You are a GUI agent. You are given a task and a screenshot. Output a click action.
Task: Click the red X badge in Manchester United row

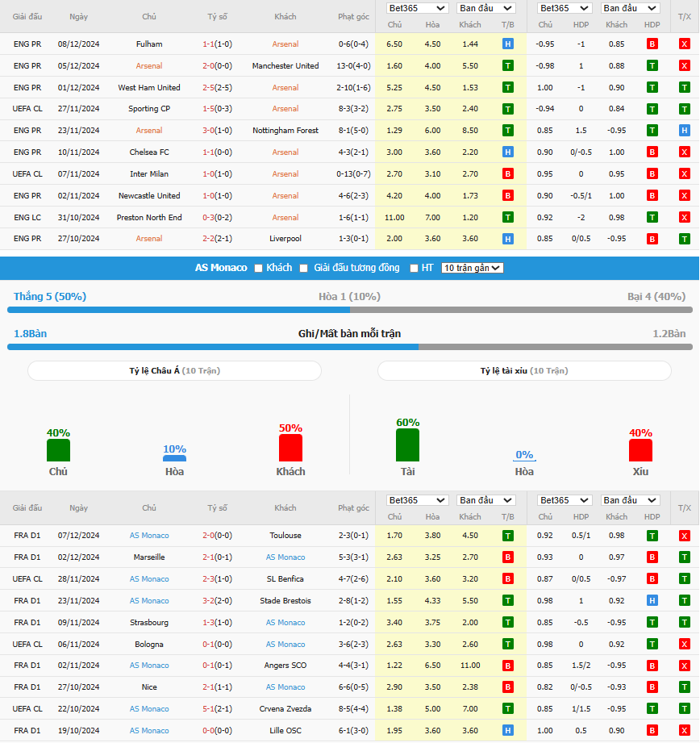click(x=685, y=66)
